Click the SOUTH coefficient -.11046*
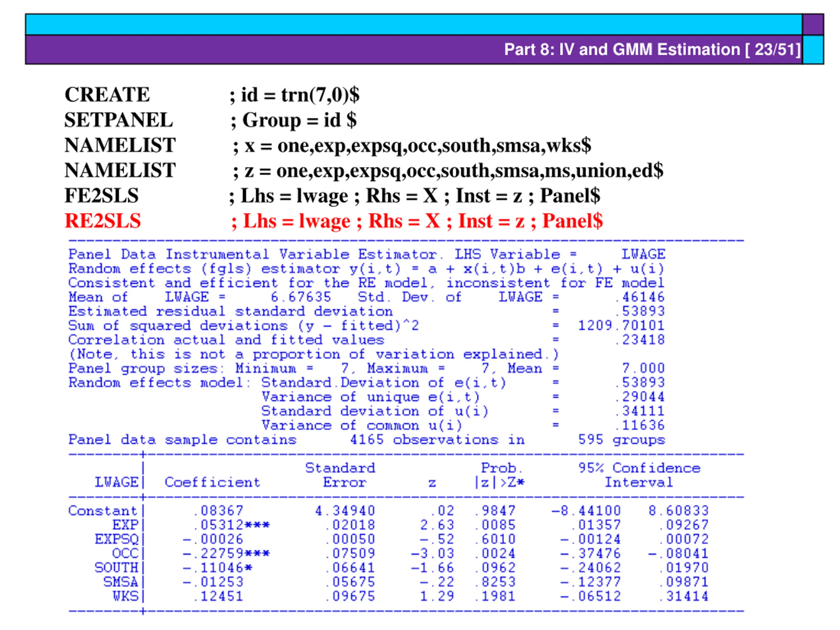The height and width of the screenshot is (630, 840). click(217, 568)
